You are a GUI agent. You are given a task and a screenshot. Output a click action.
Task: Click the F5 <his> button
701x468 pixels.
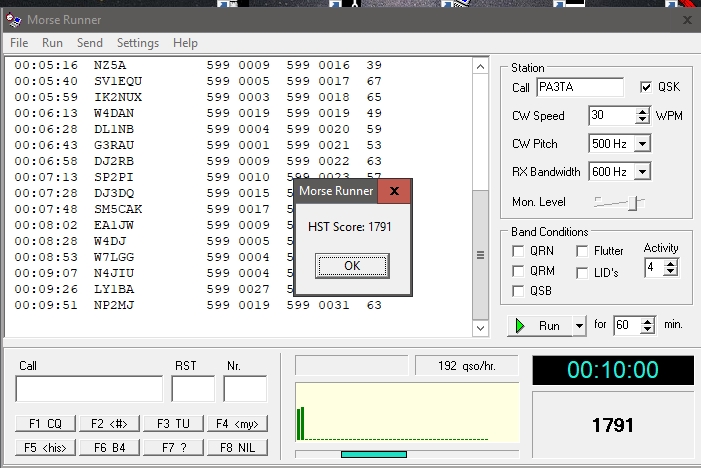[46, 447]
